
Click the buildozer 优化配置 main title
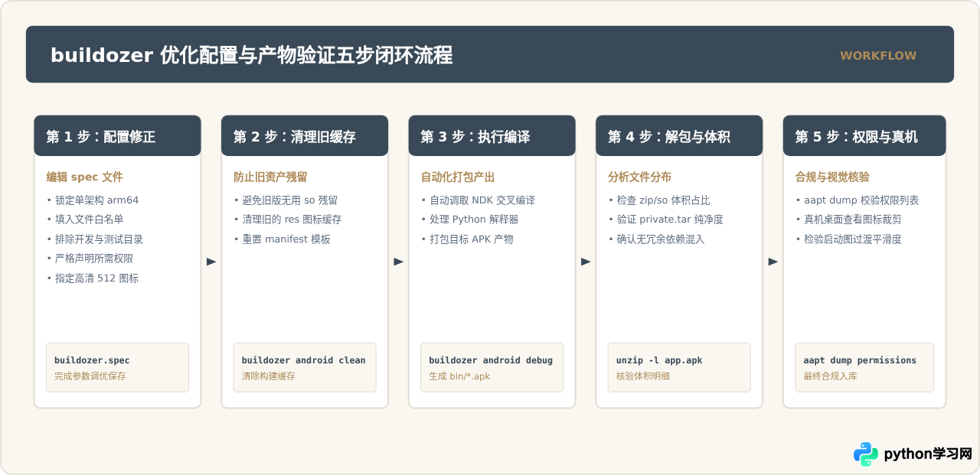tap(252, 55)
